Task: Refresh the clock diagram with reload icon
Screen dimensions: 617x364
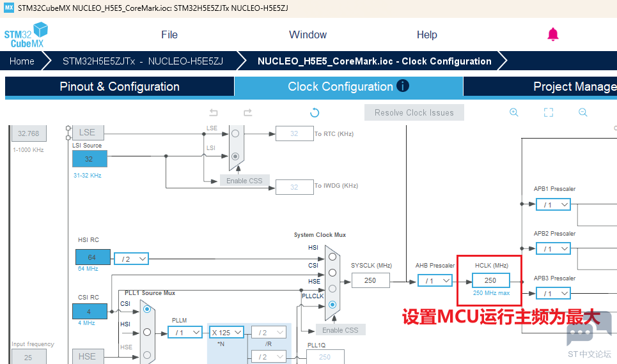Action: point(315,113)
